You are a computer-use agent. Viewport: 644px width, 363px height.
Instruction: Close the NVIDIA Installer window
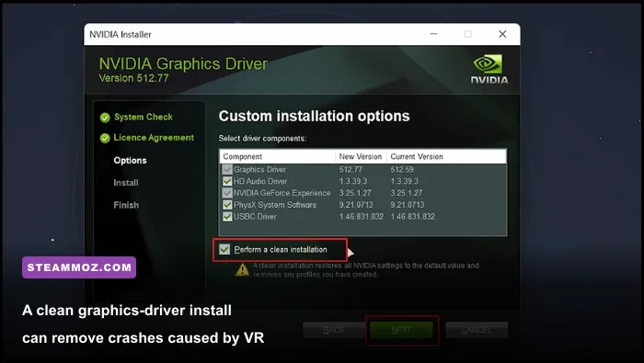click(502, 34)
